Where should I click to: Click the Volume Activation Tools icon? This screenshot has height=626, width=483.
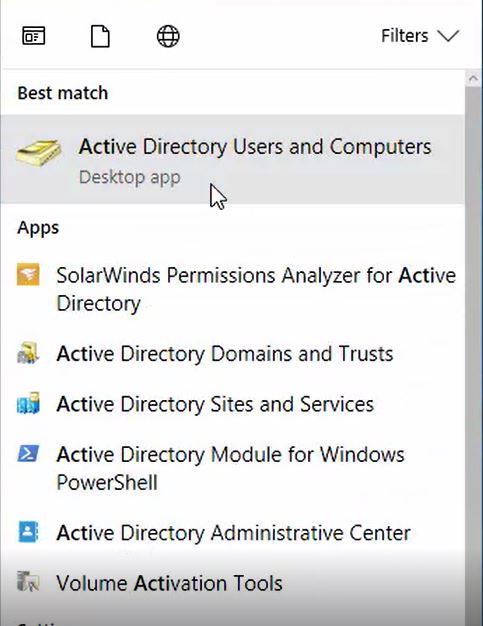(28, 582)
